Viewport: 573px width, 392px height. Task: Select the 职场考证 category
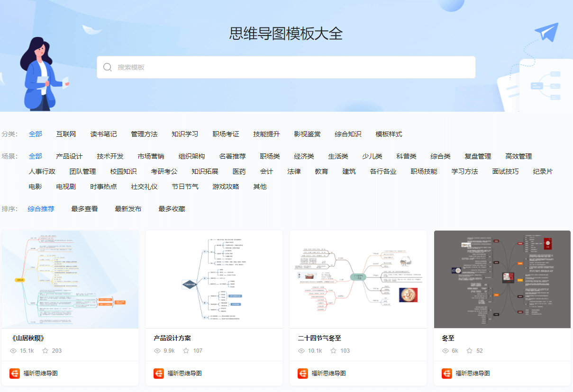[226, 134]
